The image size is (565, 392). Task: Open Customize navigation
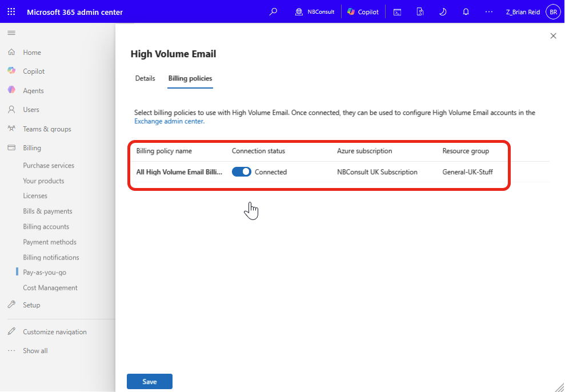pos(55,332)
